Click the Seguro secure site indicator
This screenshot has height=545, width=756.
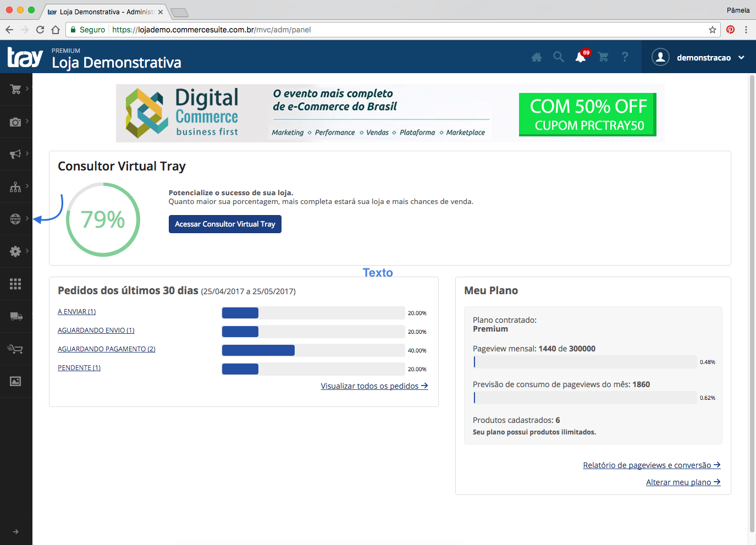pyautogui.click(x=87, y=30)
